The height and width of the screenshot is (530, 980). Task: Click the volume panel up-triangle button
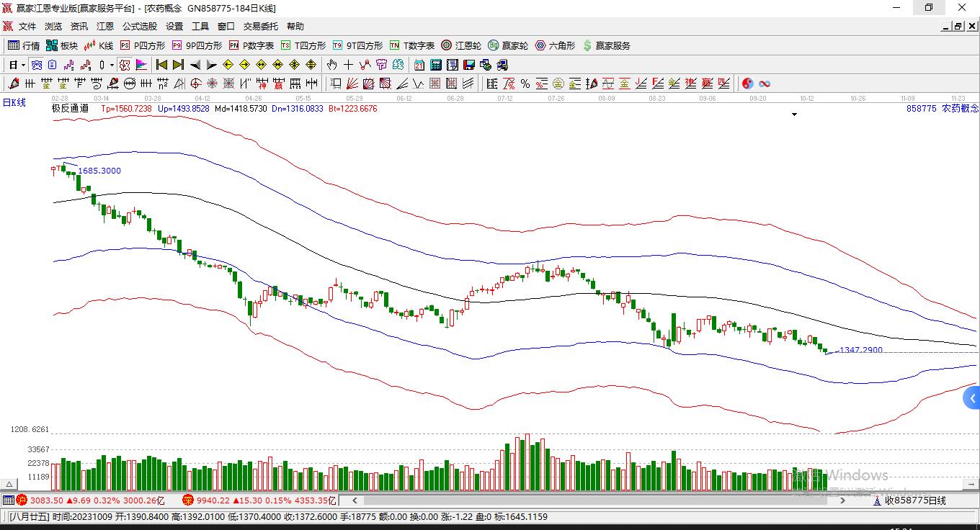coord(10,484)
